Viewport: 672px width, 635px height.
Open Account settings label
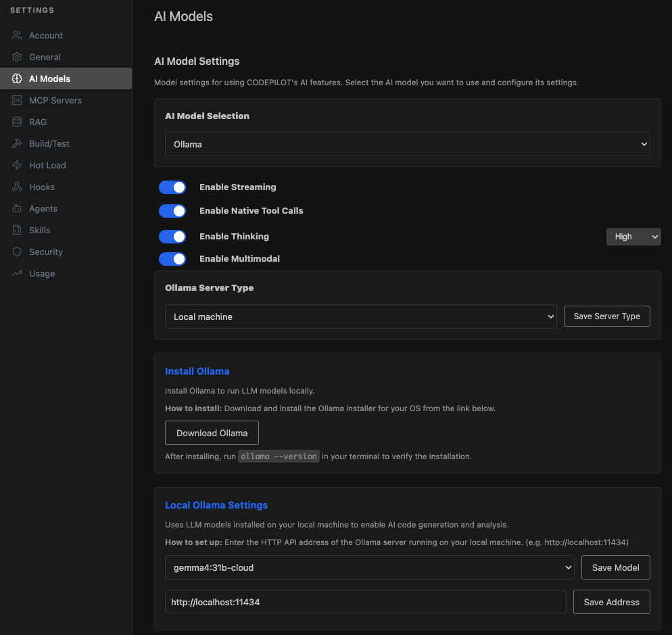tap(46, 36)
